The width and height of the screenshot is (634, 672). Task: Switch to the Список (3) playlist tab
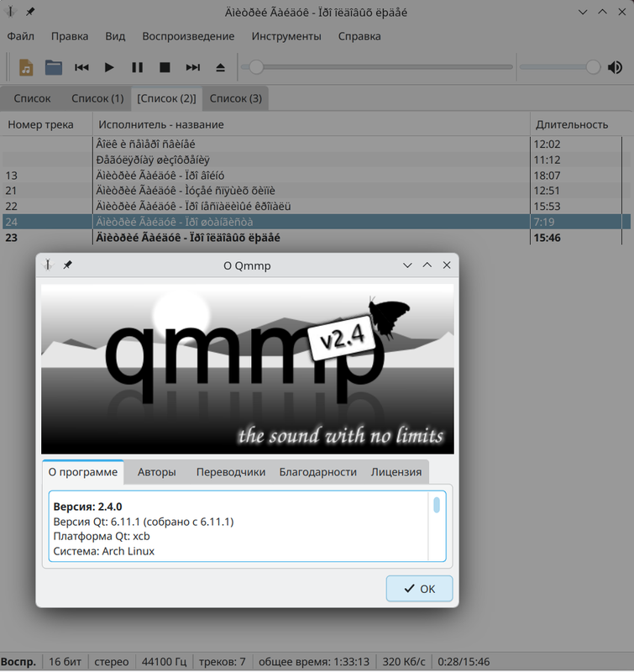click(x=236, y=98)
